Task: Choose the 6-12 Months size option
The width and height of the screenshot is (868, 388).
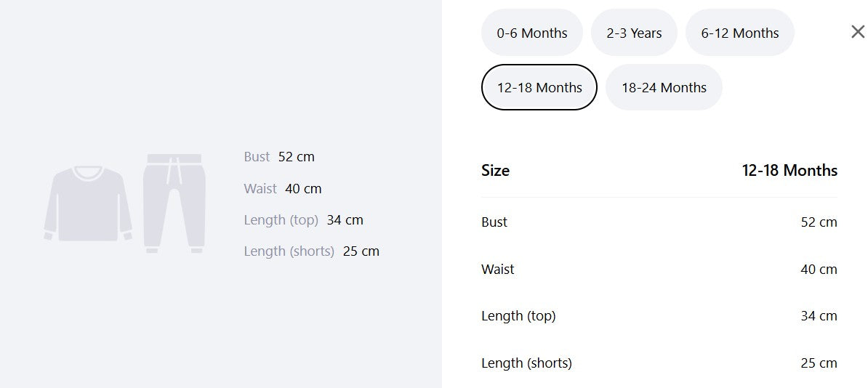Action: [x=739, y=33]
